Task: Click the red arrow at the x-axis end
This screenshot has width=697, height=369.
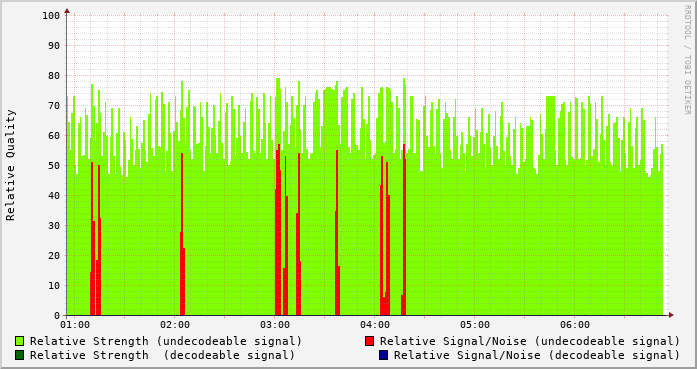Action: 671,315
